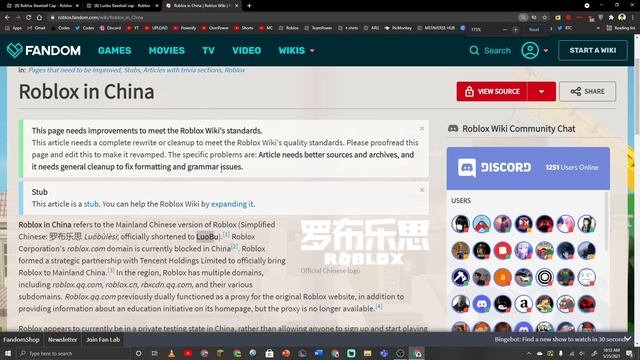The height and width of the screenshot is (360, 640).
Task: Switch to the Luobu Baseball cap tab
Action: point(122,6)
